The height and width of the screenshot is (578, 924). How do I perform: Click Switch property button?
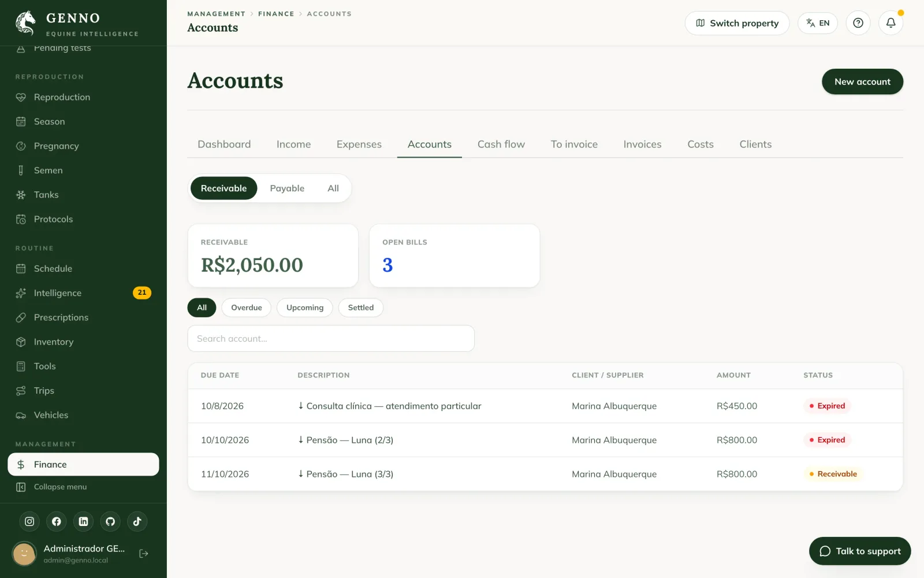coord(737,23)
